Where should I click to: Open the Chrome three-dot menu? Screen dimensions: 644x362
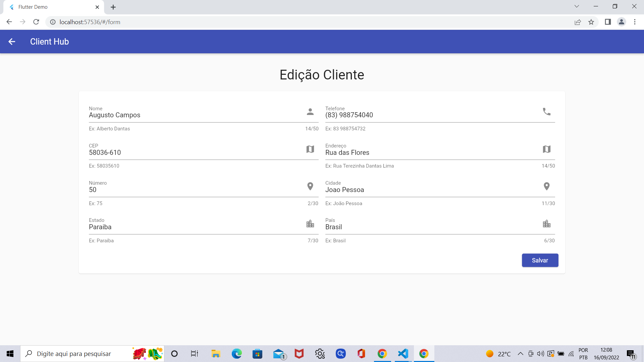click(635, 22)
